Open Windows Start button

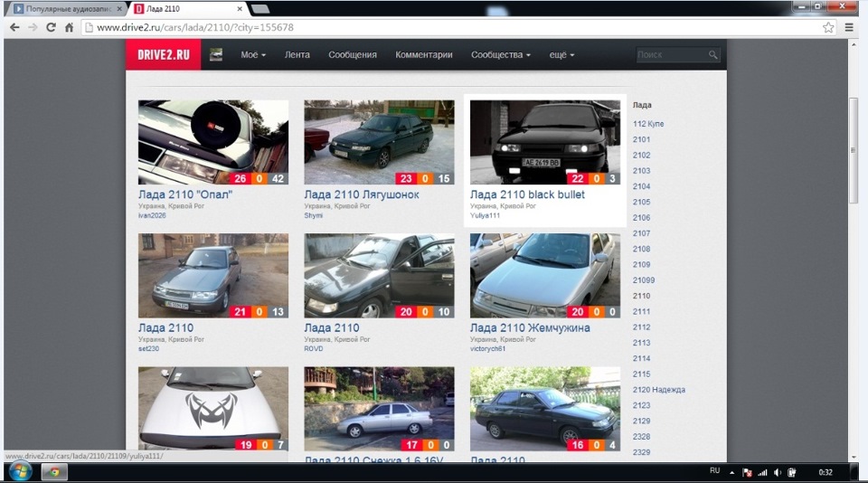pyautogui.click(x=19, y=472)
